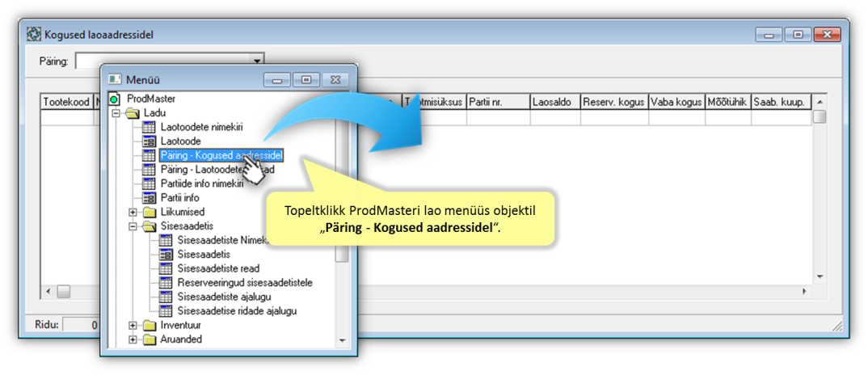Click the Menüü window title icon
This screenshot has width=868, height=375.
[115, 80]
